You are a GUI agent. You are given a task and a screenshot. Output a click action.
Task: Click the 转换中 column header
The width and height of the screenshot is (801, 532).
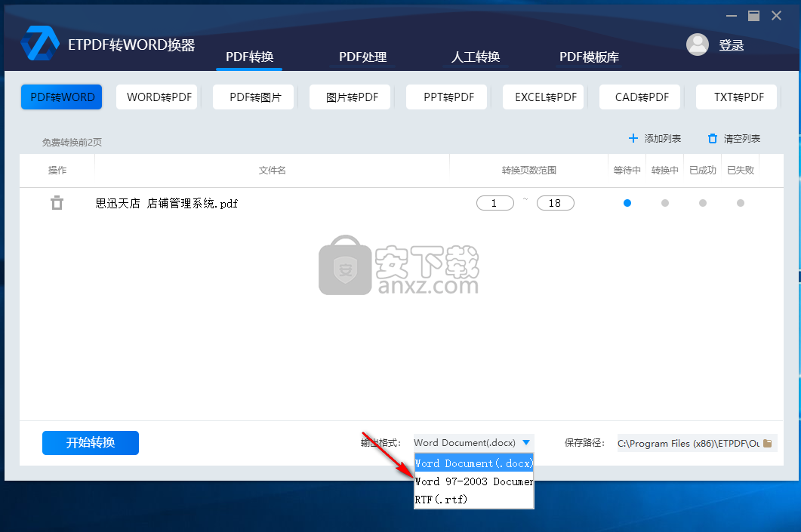click(664, 171)
